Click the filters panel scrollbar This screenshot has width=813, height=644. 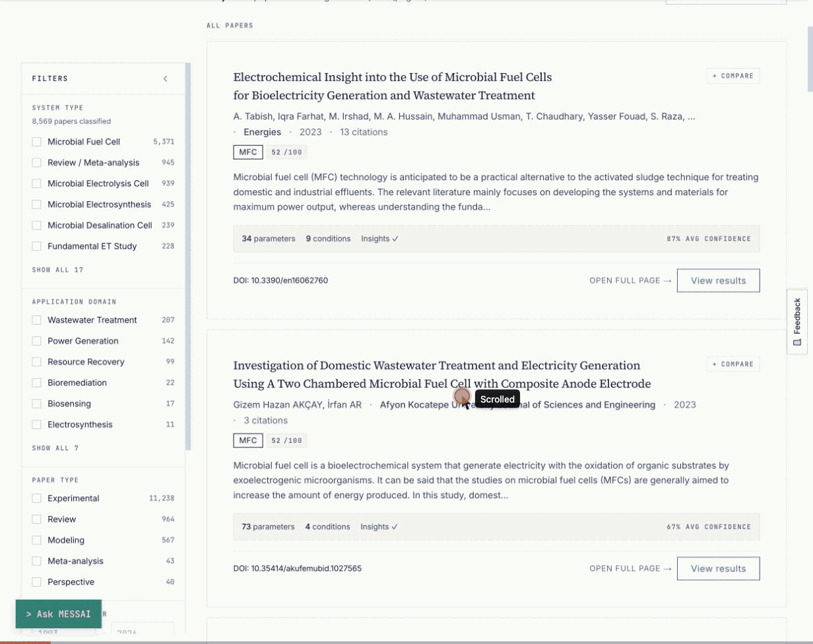(188, 257)
